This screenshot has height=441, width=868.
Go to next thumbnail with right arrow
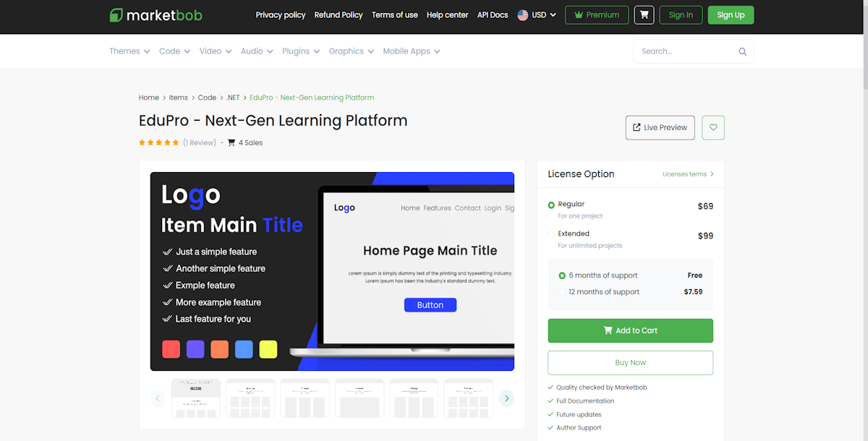pos(506,398)
